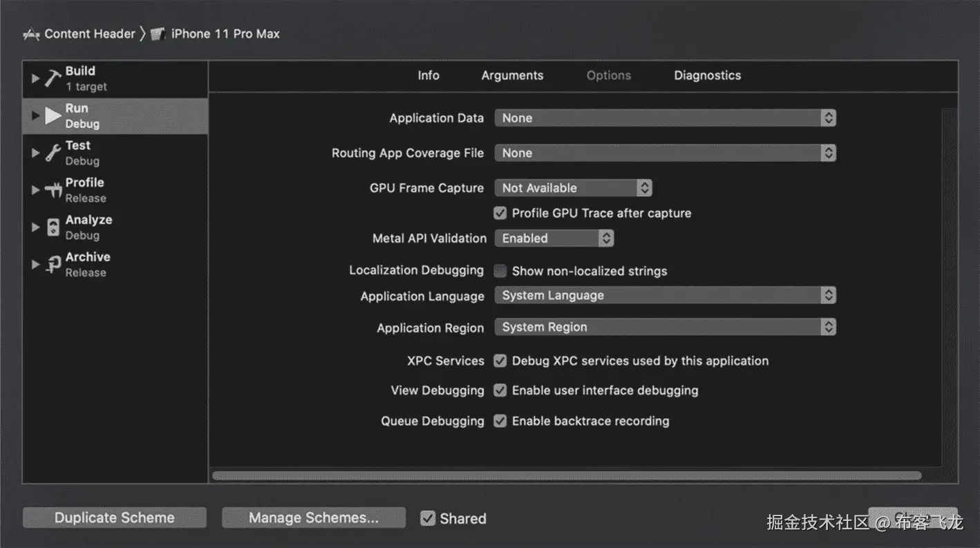Open the Application Region dropdown

tap(665, 328)
